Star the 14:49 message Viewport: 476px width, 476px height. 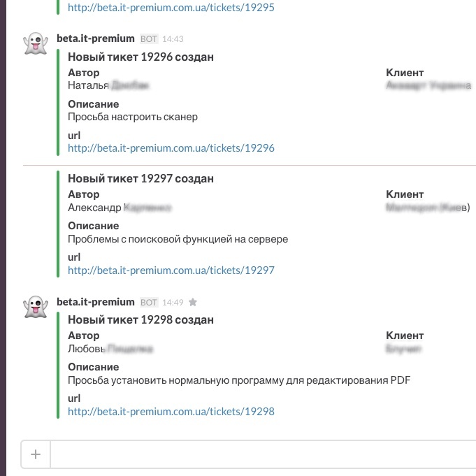point(193,303)
